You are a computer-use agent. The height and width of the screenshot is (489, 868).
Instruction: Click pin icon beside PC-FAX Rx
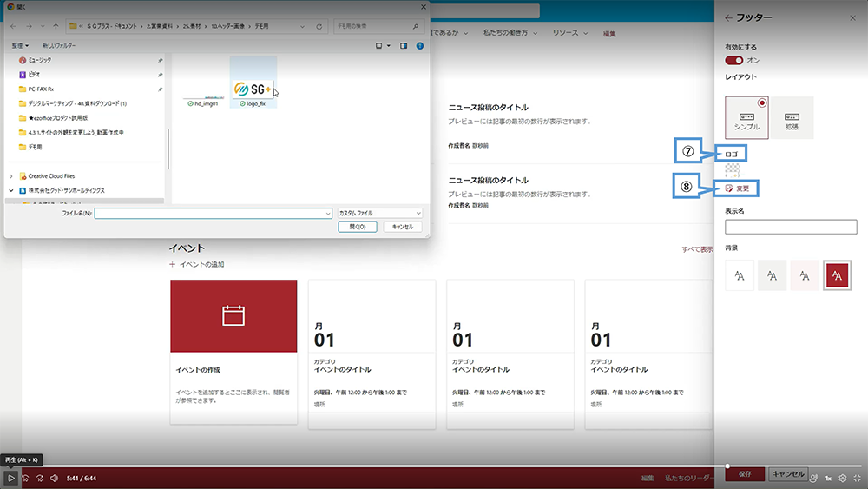pos(160,89)
